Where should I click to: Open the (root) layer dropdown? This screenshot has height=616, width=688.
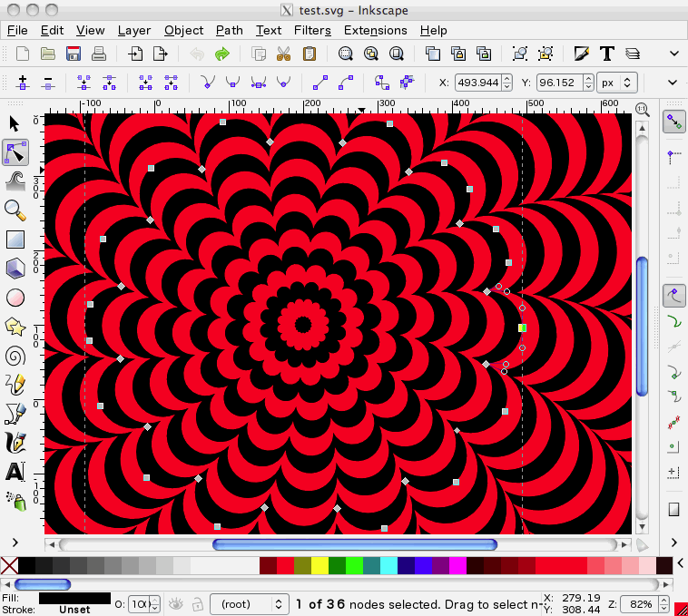[x=250, y=604]
